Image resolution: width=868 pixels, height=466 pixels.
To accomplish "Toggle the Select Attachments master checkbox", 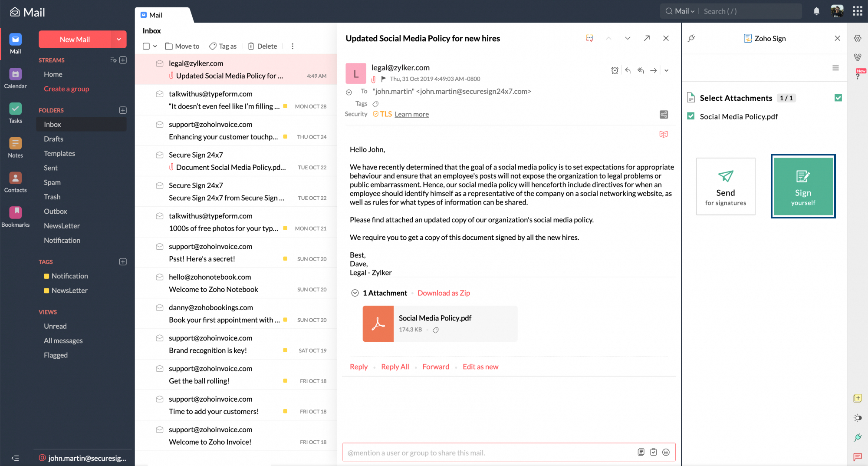I will coord(838,98).
